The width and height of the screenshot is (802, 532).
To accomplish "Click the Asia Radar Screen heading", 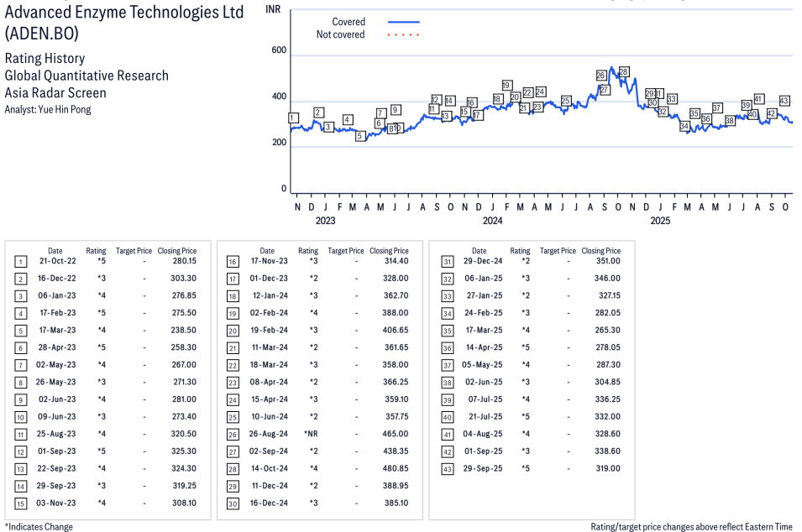I will point(55,93).
